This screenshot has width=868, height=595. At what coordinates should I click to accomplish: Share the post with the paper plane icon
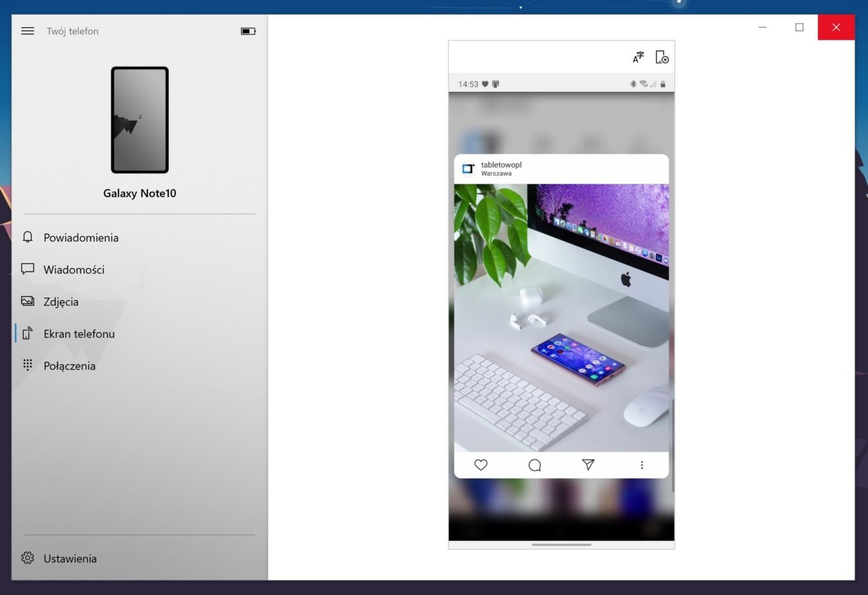pyautogui.click(x=588, y=465)
